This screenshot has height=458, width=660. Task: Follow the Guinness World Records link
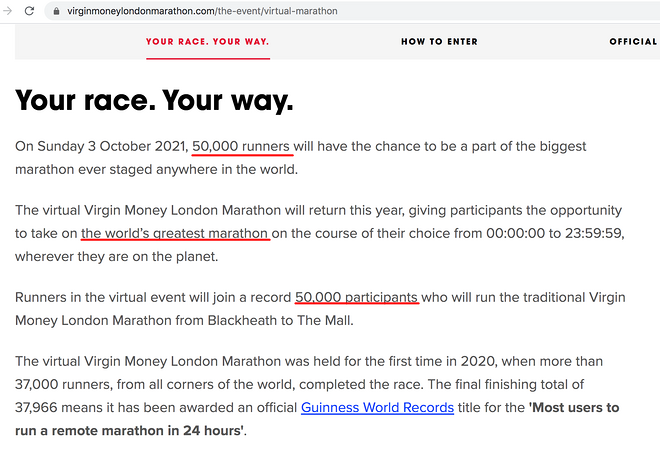(x=377, y=408)
